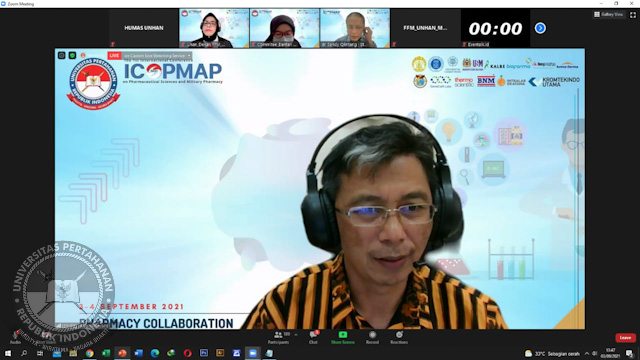The width and height of the screenshot is (640, 360).
Task: Switch to Gallery View
Action: click(608, 14)
